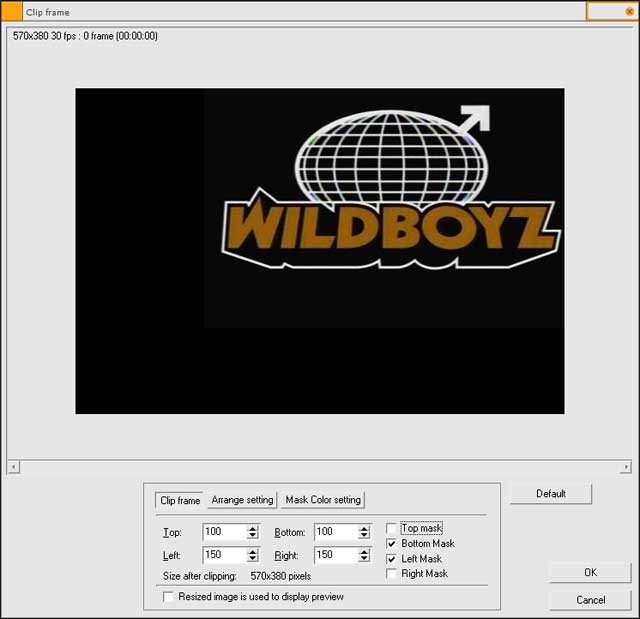Decrease the Left clipping value with down arrow
The height and width of the screenshot is (619, 640).
(x=253, y=559)
